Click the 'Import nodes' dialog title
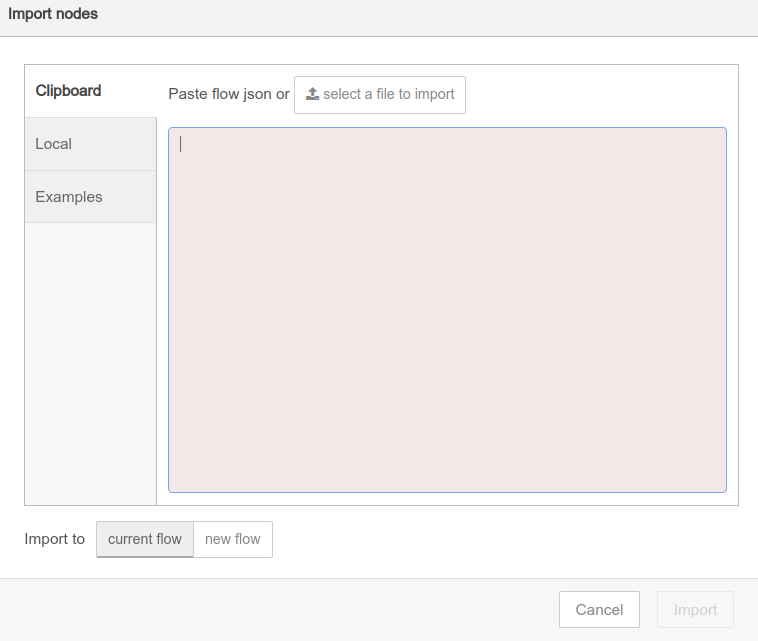Image resolution: width=758 pixels, height=641 pixels. (53, 14)
